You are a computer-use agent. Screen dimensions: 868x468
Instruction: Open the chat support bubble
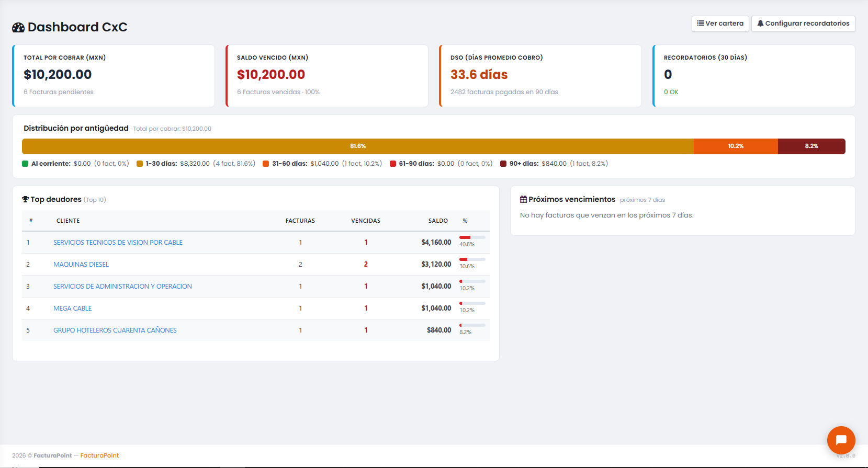(x=841, y=440)
